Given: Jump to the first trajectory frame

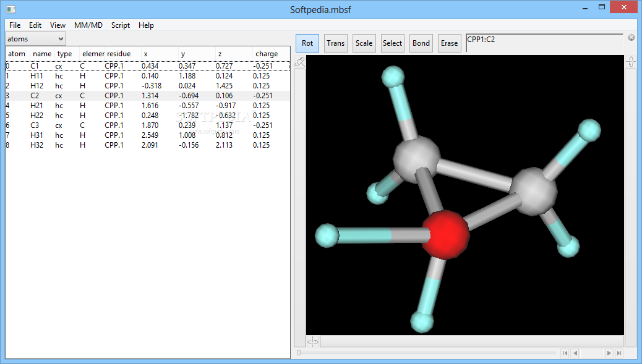Looking at the screenshot, I should tap(565, 353).
